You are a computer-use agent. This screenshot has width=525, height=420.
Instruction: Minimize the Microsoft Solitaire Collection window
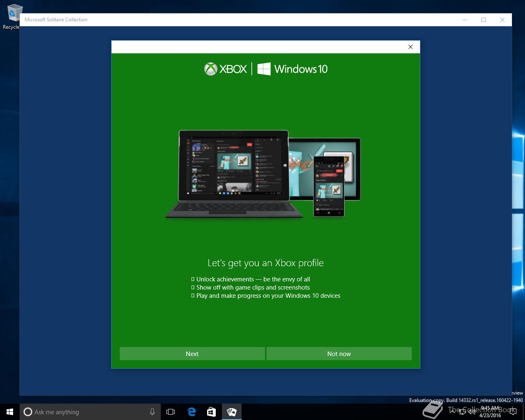click(x=465, y=20)
